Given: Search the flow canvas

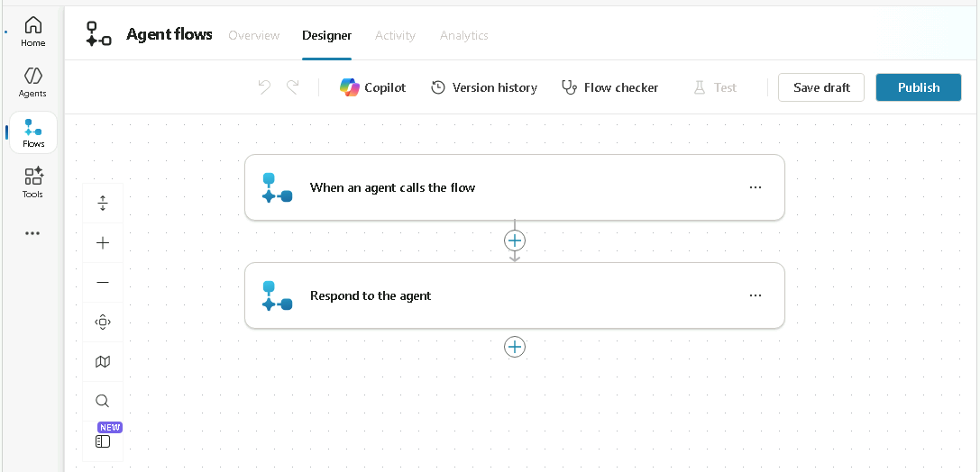Looking at the screenshot, I should tap(103, 401).
